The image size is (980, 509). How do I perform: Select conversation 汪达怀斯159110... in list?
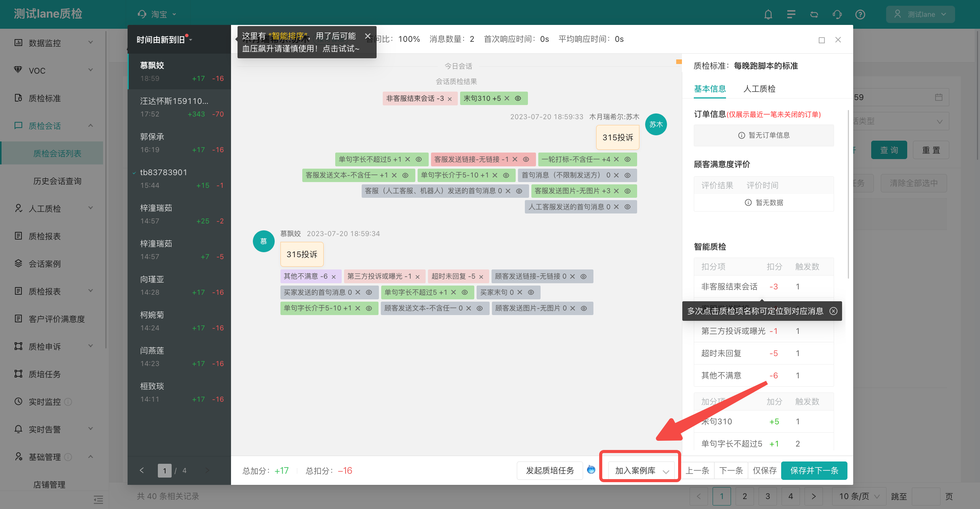tap(179, 107)
